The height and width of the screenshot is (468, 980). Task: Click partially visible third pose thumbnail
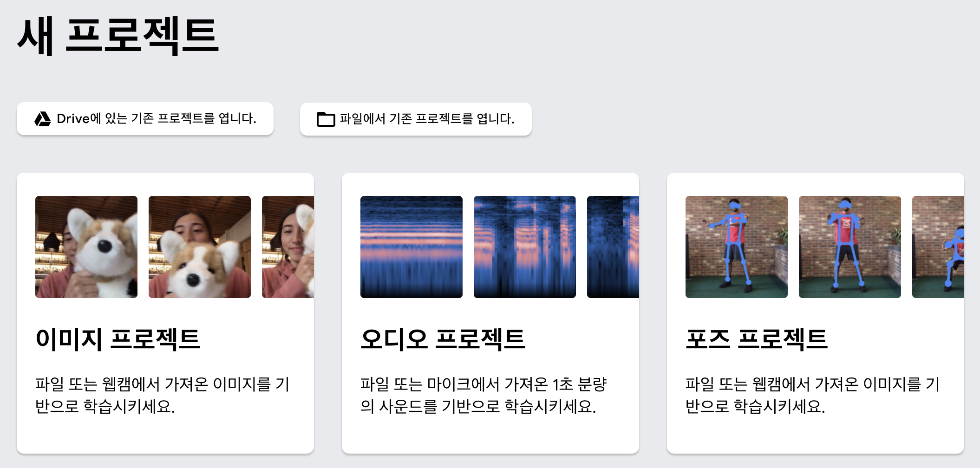click(938, 247)
